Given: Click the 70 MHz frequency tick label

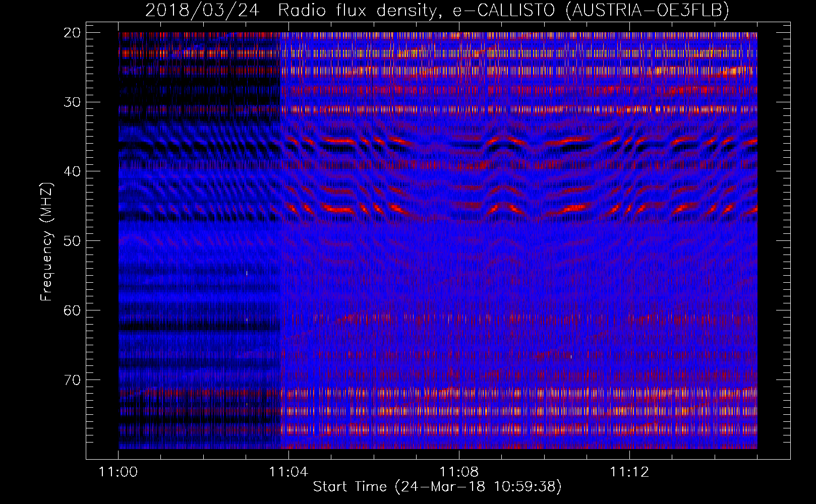Looking at the screenshot, I should [x=73, y=380].
